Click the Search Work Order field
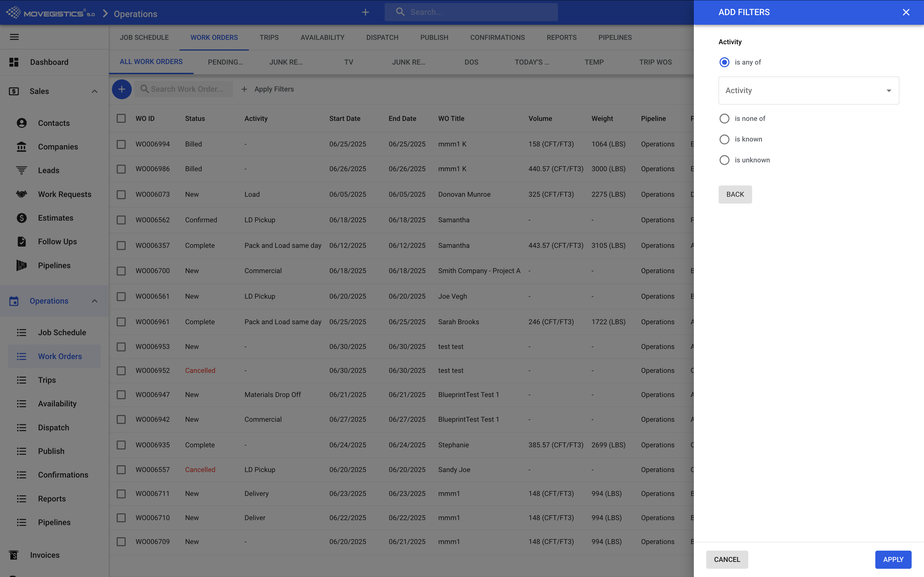Viewport: 924px width, 577px height. (187, 89)
